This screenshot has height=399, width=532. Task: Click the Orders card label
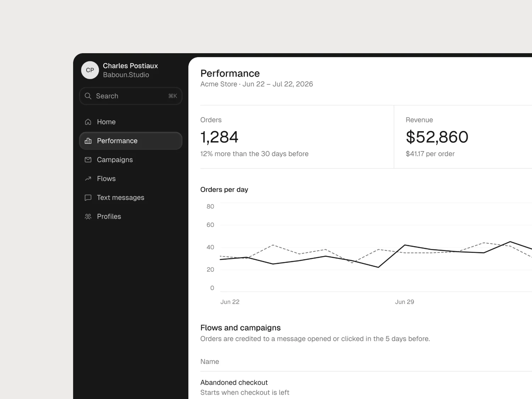click(211, 120)
